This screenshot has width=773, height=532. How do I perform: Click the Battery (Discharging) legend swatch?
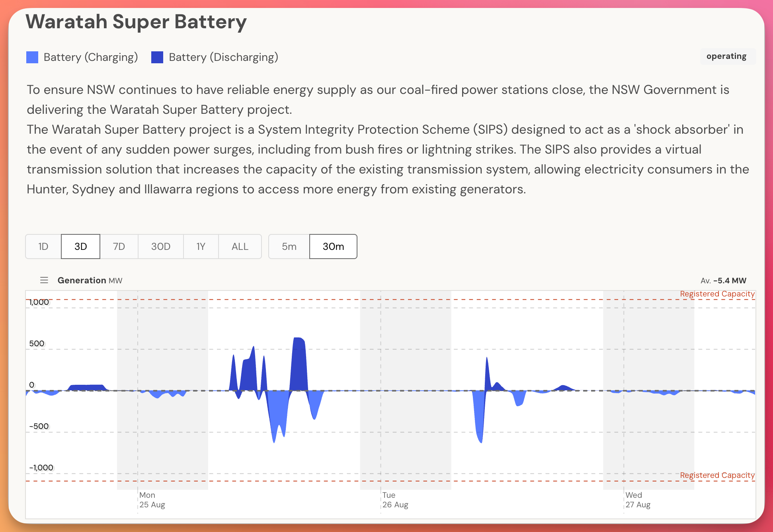click(157, 57)
